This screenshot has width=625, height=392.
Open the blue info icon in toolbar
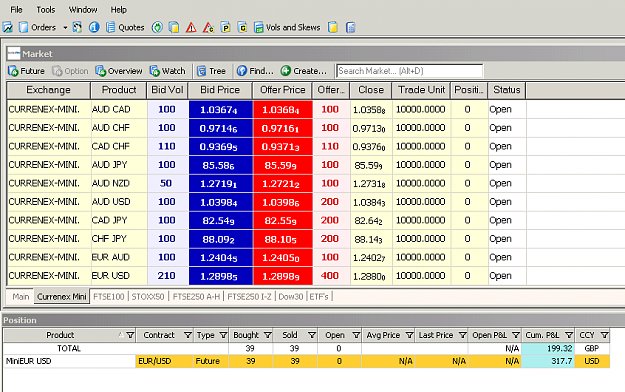(94, 28)
